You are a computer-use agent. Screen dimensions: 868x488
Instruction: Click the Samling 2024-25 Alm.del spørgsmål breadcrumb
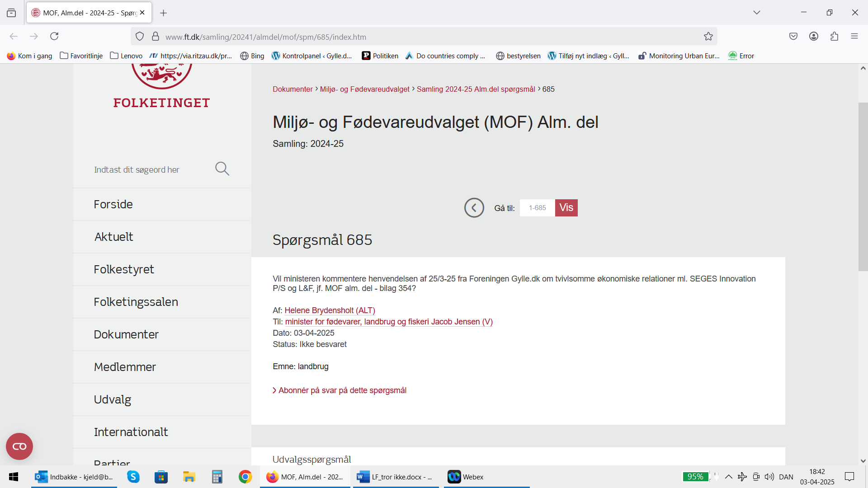tap(476, 89)
